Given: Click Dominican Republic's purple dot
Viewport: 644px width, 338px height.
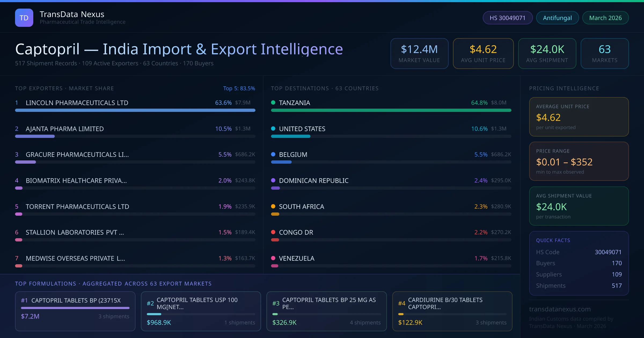Looking at the screenshot, I should tap(273, 180).
